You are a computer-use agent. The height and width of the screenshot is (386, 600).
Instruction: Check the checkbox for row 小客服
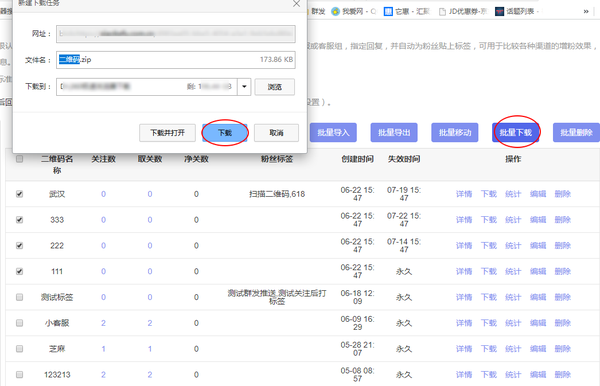tap(20, 323)
